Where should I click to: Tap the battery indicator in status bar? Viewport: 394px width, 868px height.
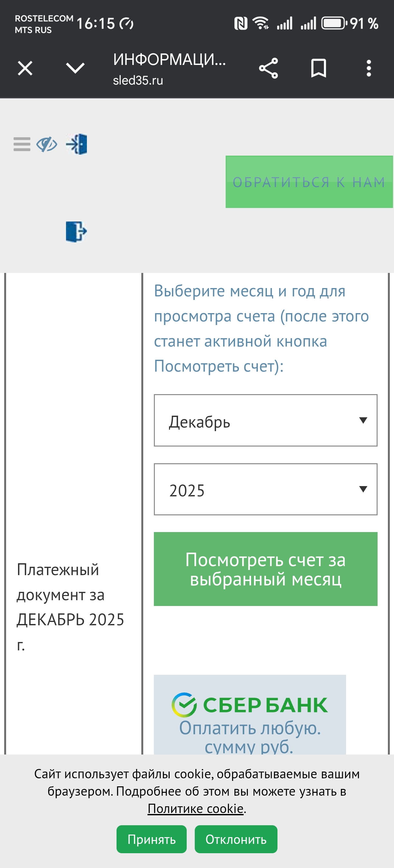coord(334,23)
